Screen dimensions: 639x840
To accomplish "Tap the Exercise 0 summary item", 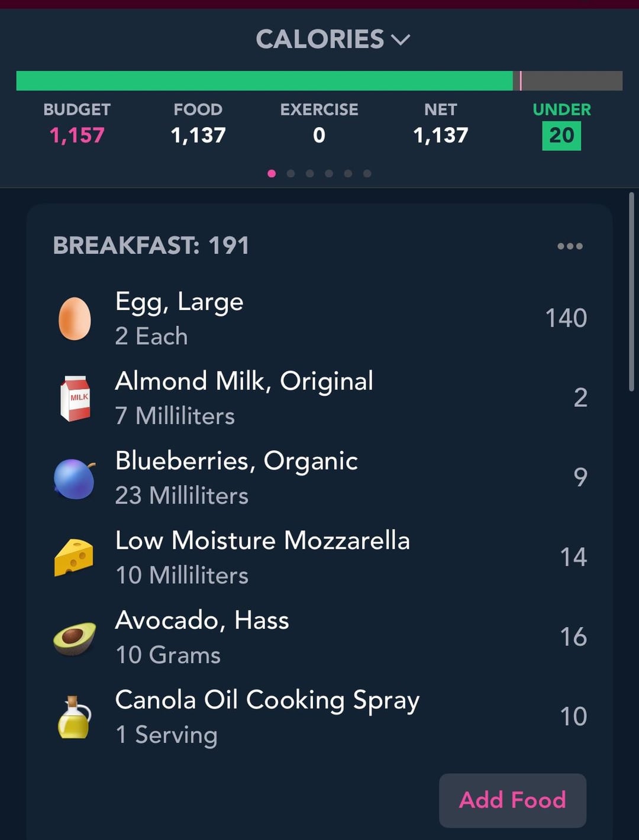I will (x=319, y=124).
